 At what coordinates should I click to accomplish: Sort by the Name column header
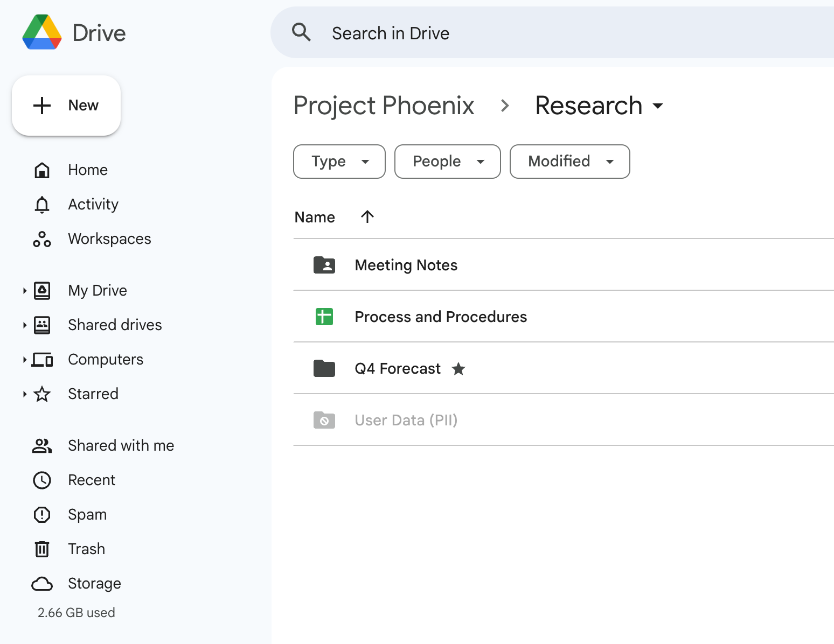pyautogui.click(x=315, y=217)
